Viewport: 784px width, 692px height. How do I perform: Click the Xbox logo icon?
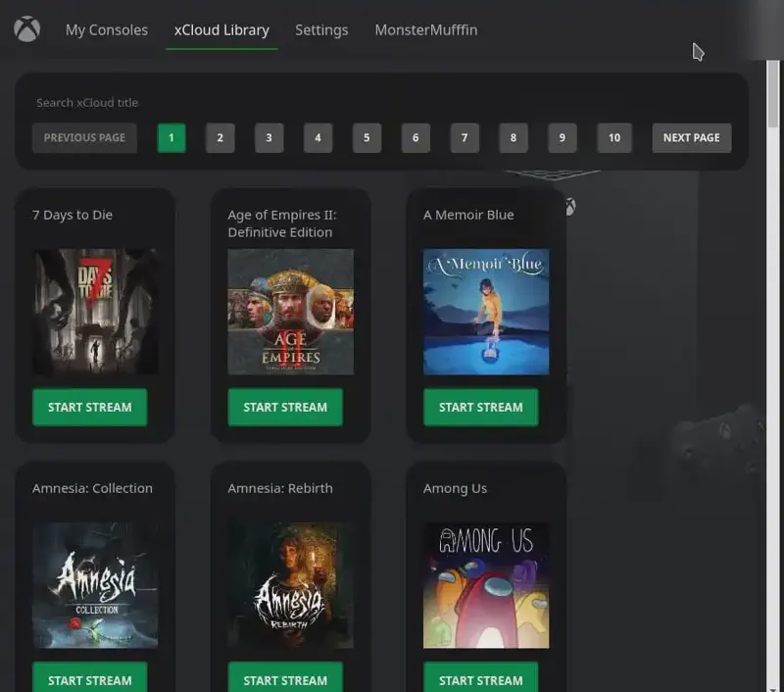point(27,29)
